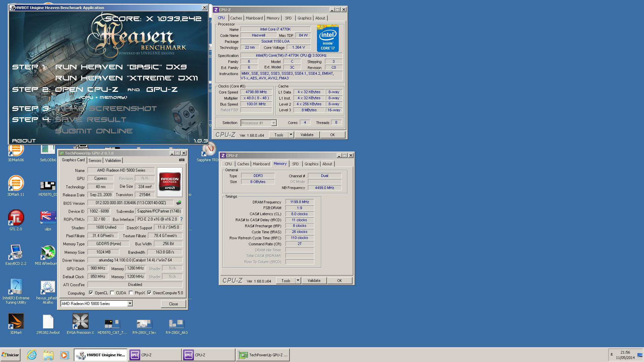Open the Tools dropdown arrow in Memory tab window

click(x=298, y=281)
